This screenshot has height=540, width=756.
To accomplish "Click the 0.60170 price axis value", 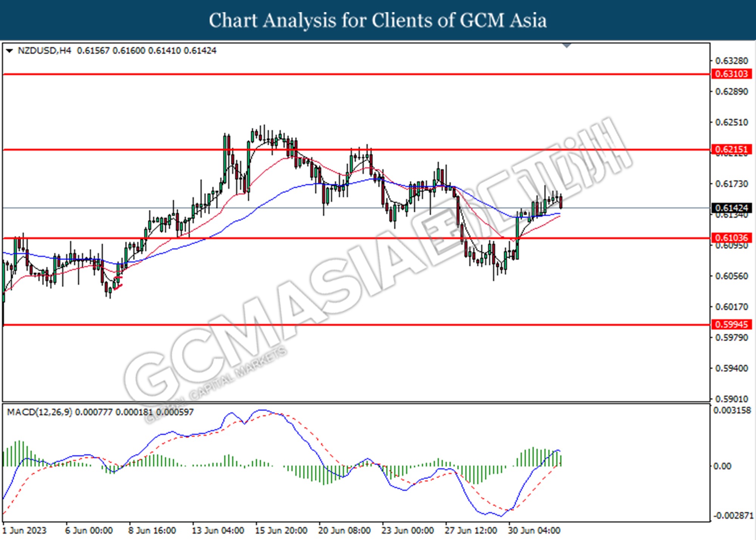I will click(x=731, y=307).
